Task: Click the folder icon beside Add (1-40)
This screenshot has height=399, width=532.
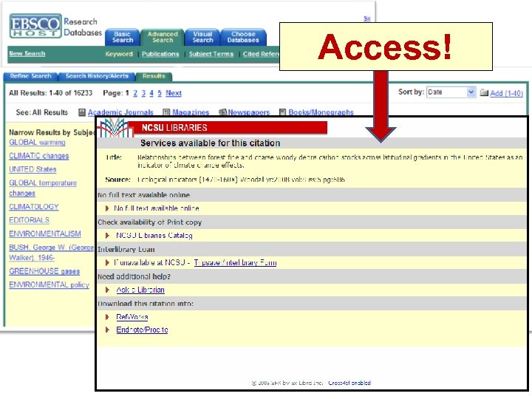Action: point(484,92)
